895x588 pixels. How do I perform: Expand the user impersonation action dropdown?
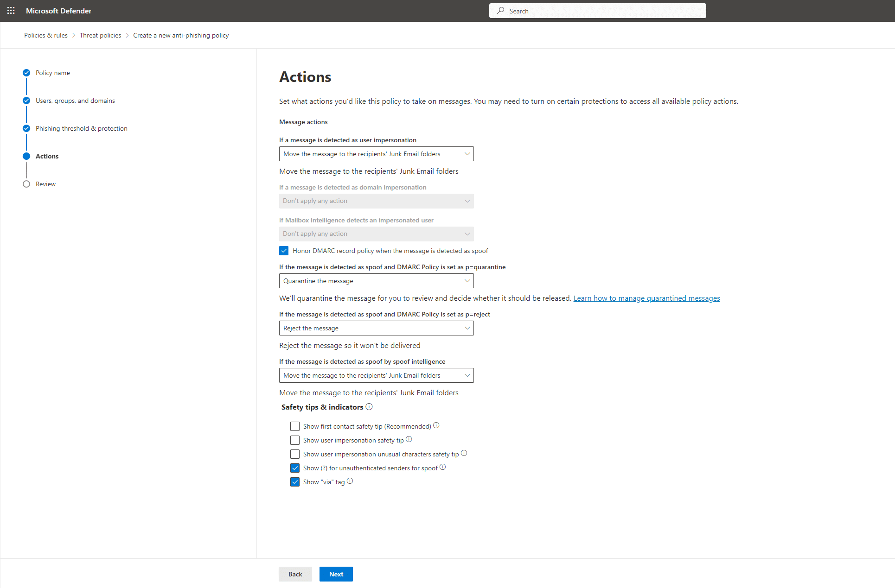click(466, 153)
